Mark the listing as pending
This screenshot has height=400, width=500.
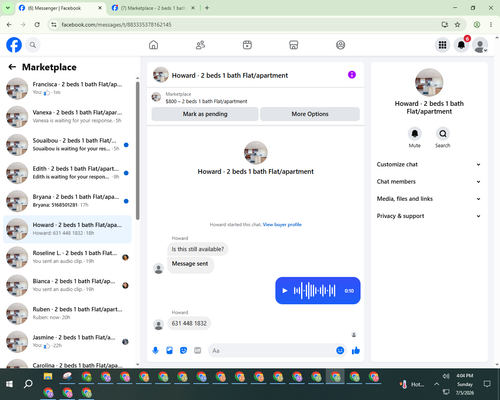click(205, 114)
